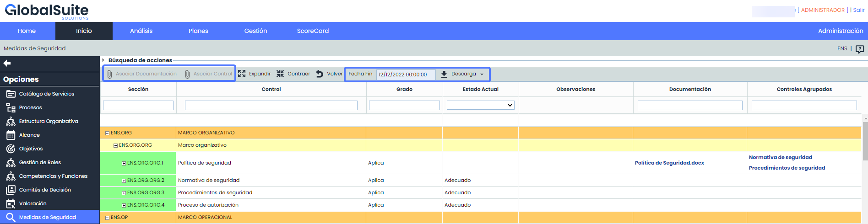Image resolution: width=868 pixels, height=224 pixels.
Task: Open the help icon next to ENS
Action: pyautogui.click(x=860, y=49)
